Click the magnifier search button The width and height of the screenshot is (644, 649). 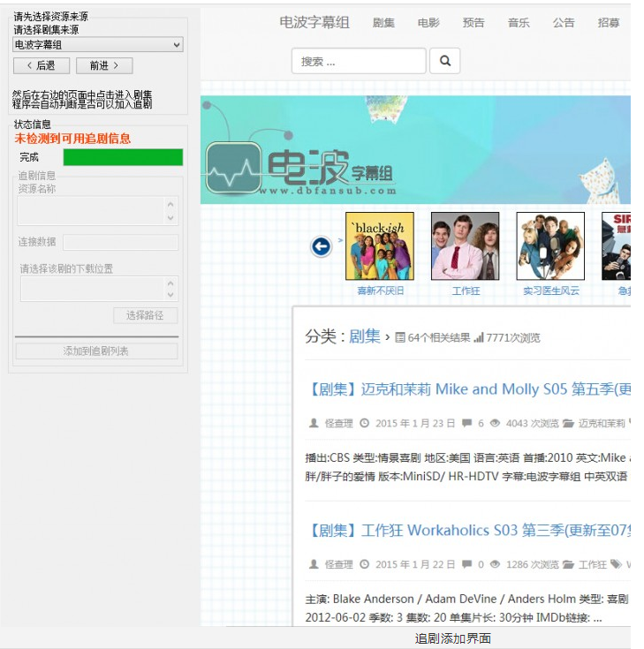click(x=445, y=61)
